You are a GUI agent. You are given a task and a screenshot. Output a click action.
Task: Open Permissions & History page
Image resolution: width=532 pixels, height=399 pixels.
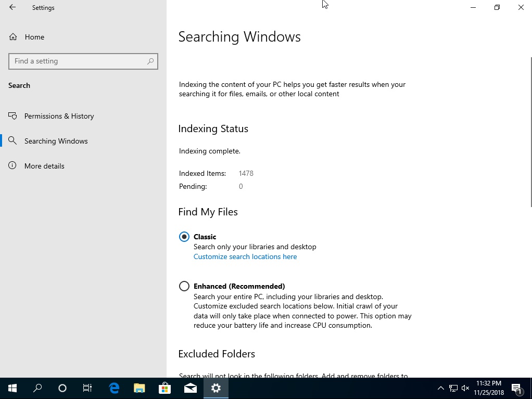click(83, 116)
